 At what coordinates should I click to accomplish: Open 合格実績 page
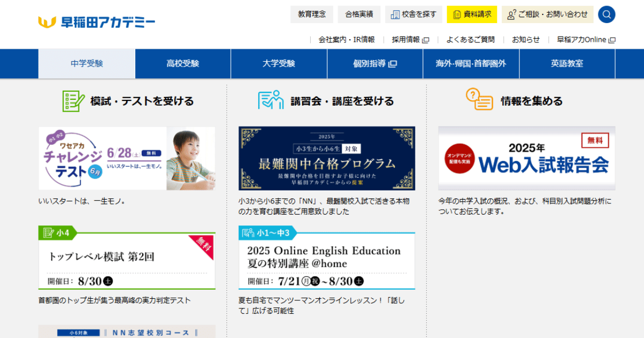(359, 14)
